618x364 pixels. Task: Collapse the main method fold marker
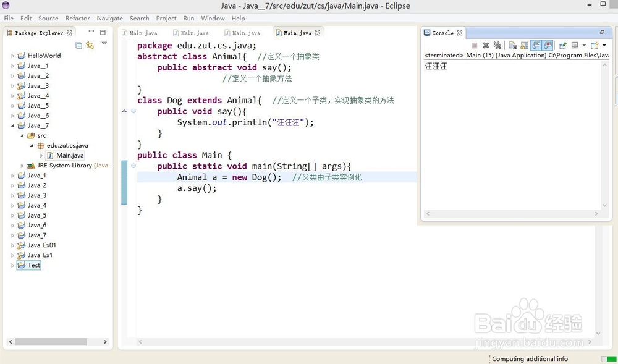[133, 166]
